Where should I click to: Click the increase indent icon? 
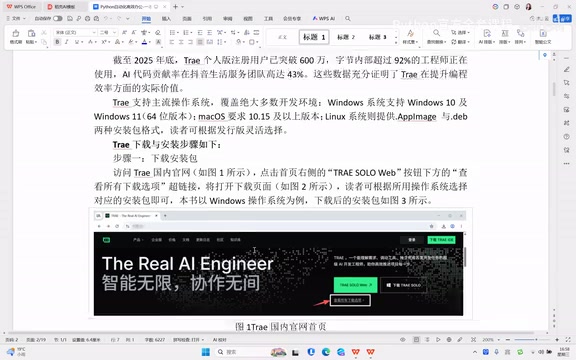[x=209, y=33]
